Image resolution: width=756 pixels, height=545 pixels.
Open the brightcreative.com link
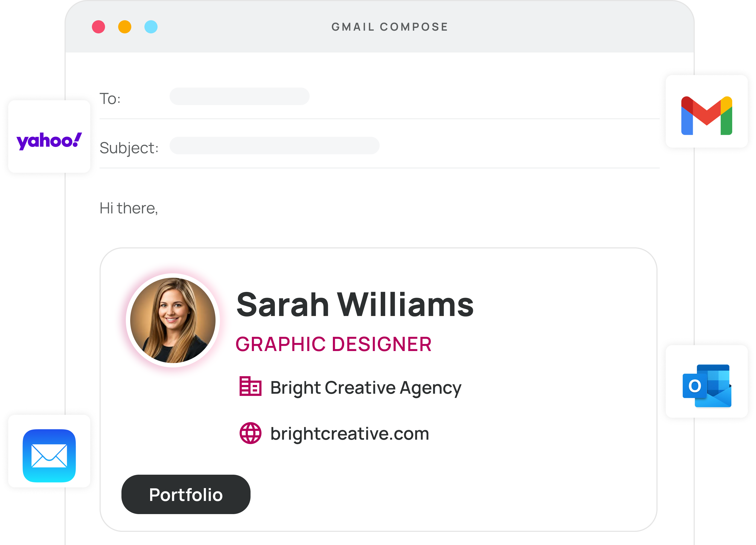(x=349, y=433)
